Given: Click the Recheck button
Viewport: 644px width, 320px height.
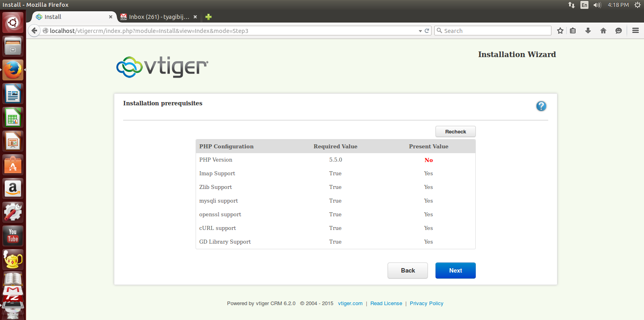Looking at the screenshot, I should (x=455, y=131).
